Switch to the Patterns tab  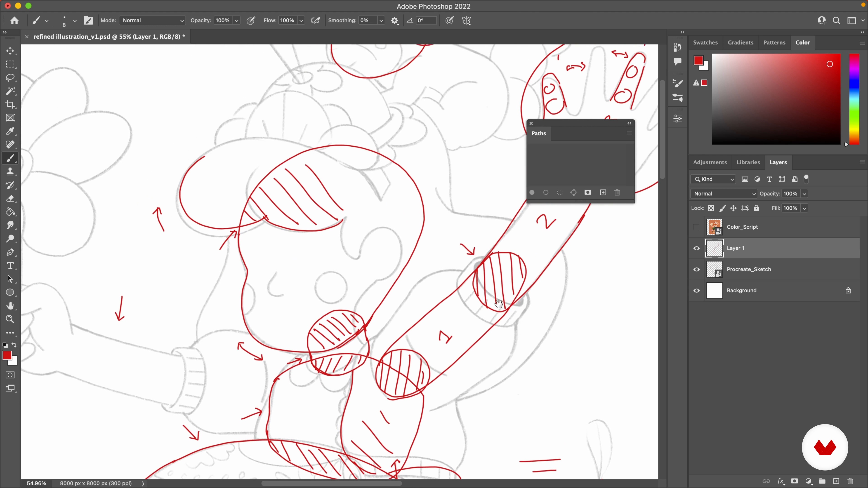tap(774, 43)
